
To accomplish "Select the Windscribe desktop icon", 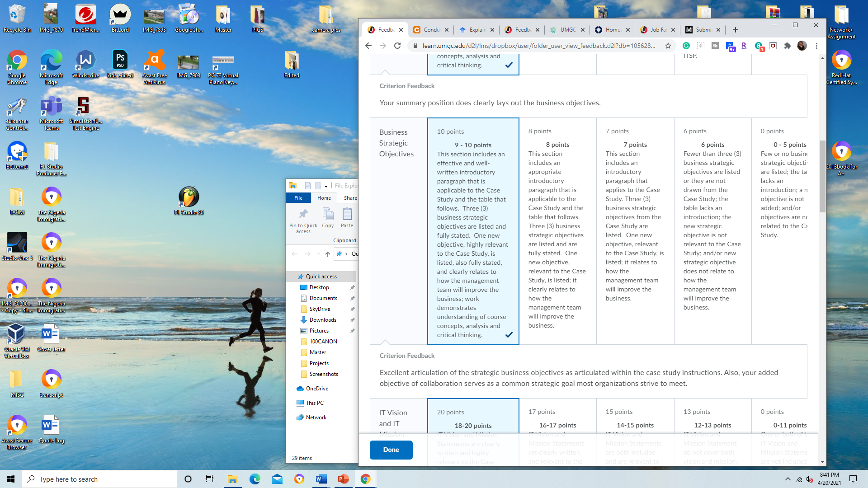I will coord(86,64).
